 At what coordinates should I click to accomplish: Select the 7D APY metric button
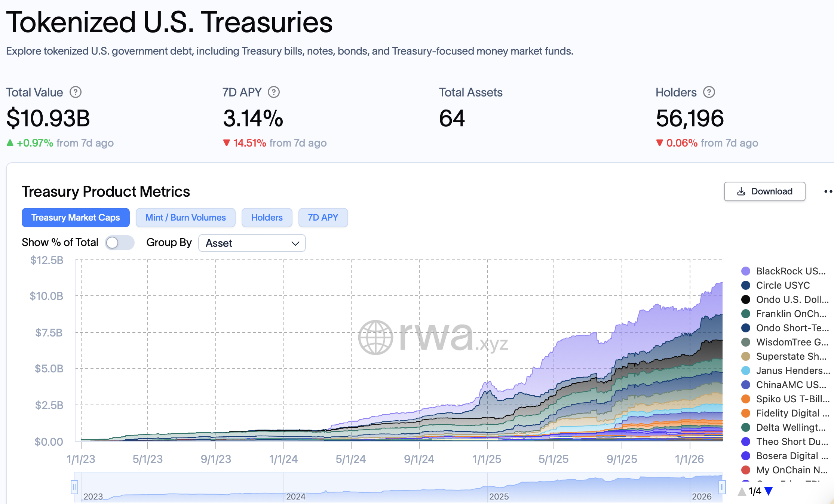[x=323, y=217]
